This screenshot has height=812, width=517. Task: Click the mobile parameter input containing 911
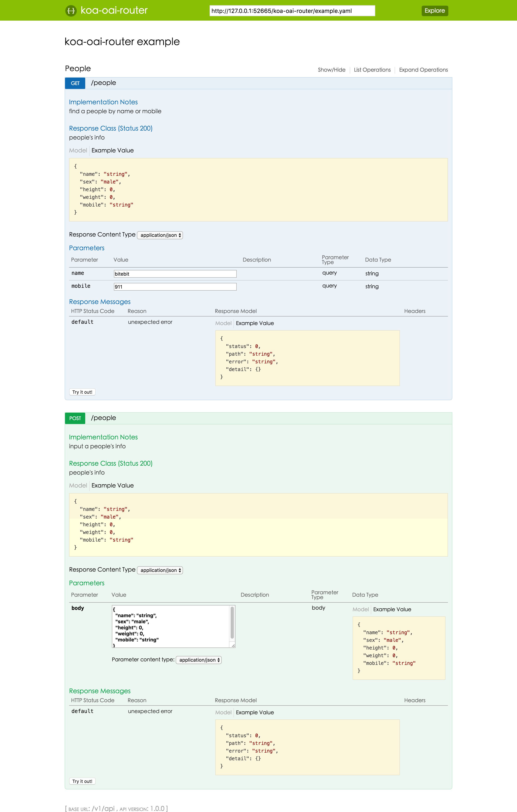(175, 287)
